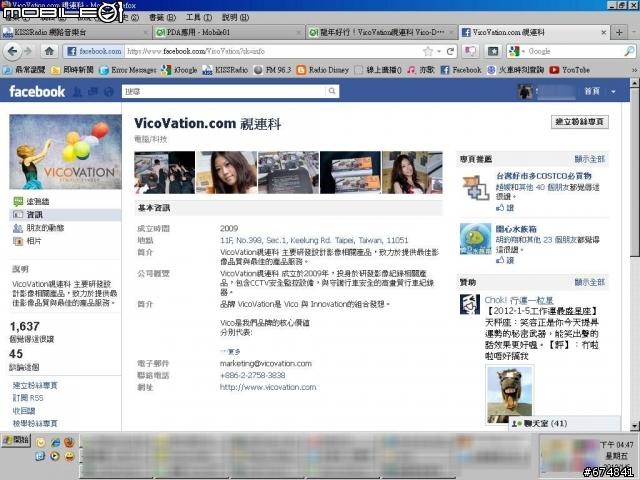The height and width of the screenshot is (480, 640).
Task: Click the 建立粉絲專頁 button
Action: (x=580, y=122)
